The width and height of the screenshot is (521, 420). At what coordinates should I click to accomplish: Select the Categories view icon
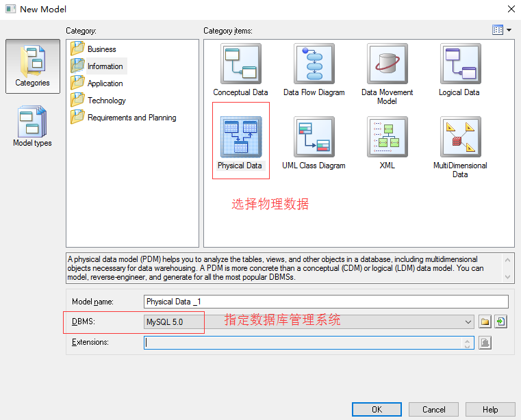(33, 66)
